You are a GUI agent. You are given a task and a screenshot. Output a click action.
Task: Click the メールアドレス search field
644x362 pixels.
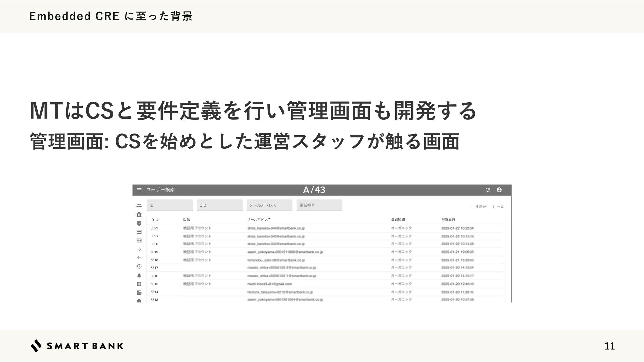(269, 205)
